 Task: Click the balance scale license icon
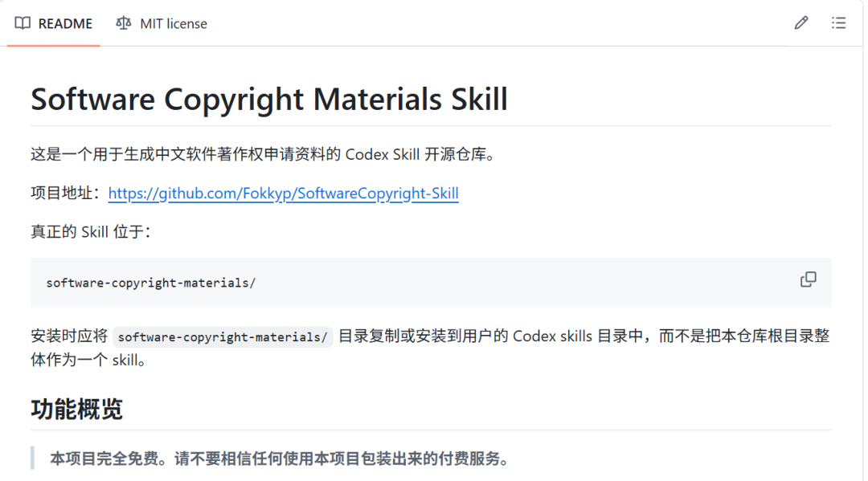tap(124, 23)
